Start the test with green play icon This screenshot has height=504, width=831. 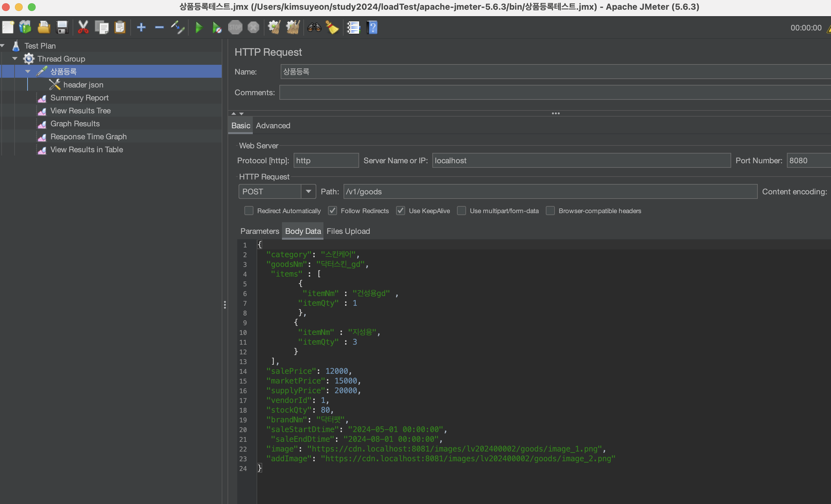pos(199,27)
